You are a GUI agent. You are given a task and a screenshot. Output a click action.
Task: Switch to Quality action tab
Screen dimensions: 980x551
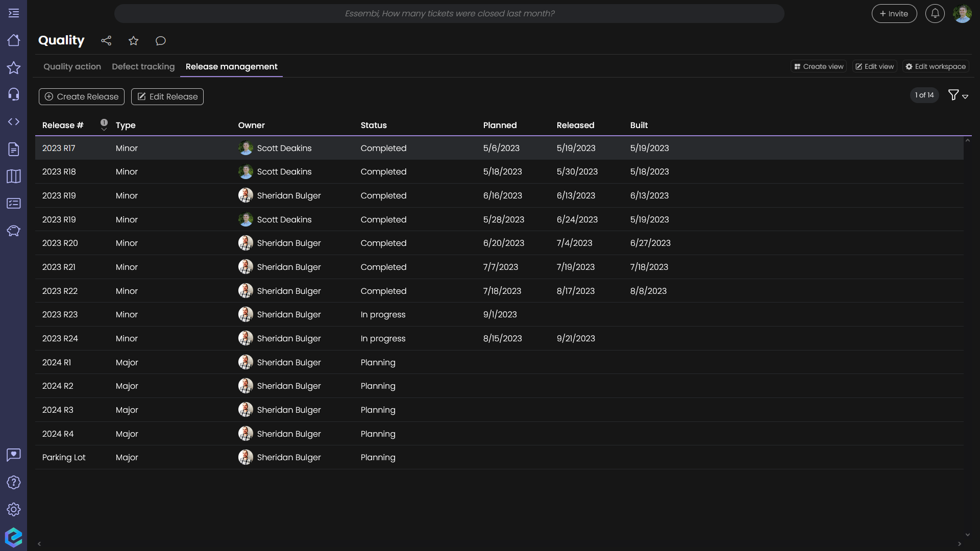pos(72,66)
